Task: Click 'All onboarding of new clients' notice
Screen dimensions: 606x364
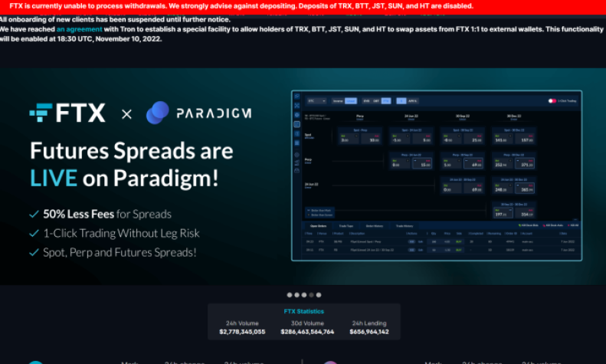Action: [115, 19]
